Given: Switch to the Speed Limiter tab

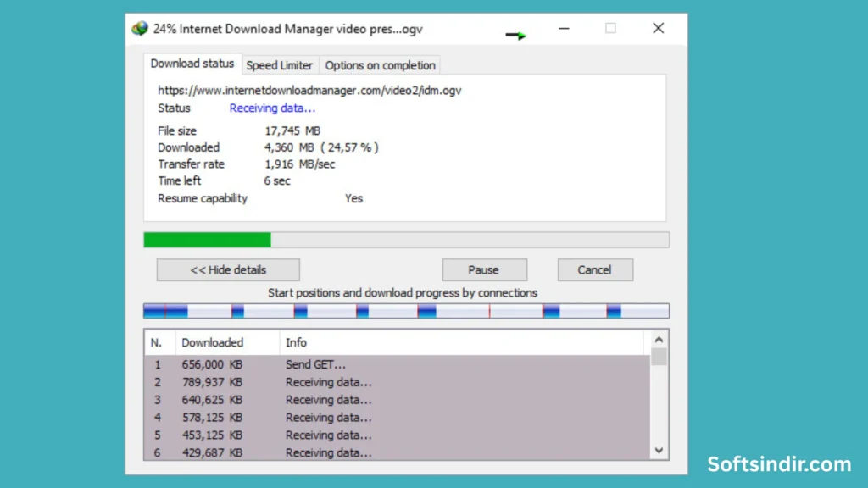Looking at the screenshot, I should click(x=279, y=65).
